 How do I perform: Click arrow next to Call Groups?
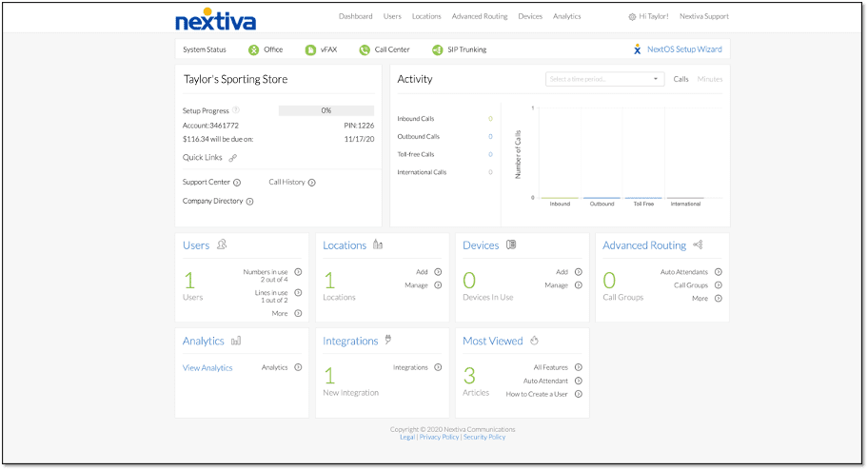[x=718, y=285]
